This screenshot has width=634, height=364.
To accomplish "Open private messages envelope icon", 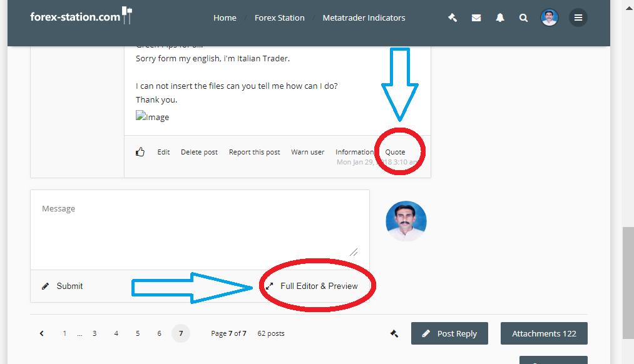I will click(476, 18).
